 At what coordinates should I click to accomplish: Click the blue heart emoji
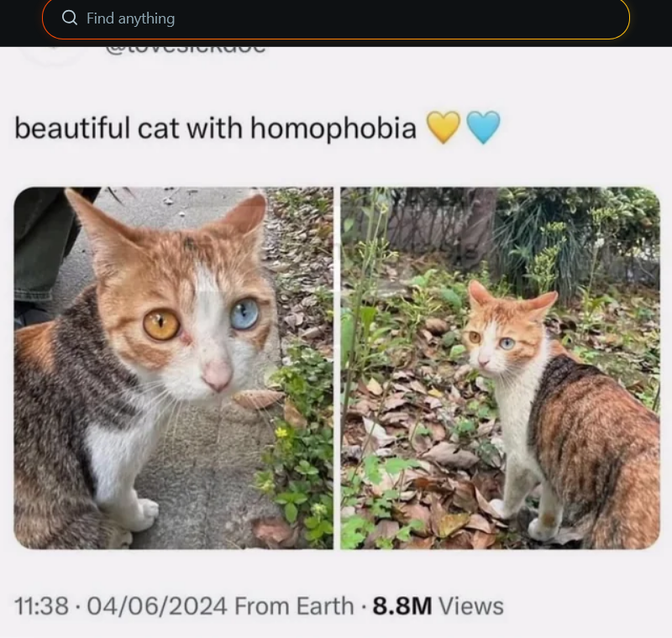coord(483,127)
